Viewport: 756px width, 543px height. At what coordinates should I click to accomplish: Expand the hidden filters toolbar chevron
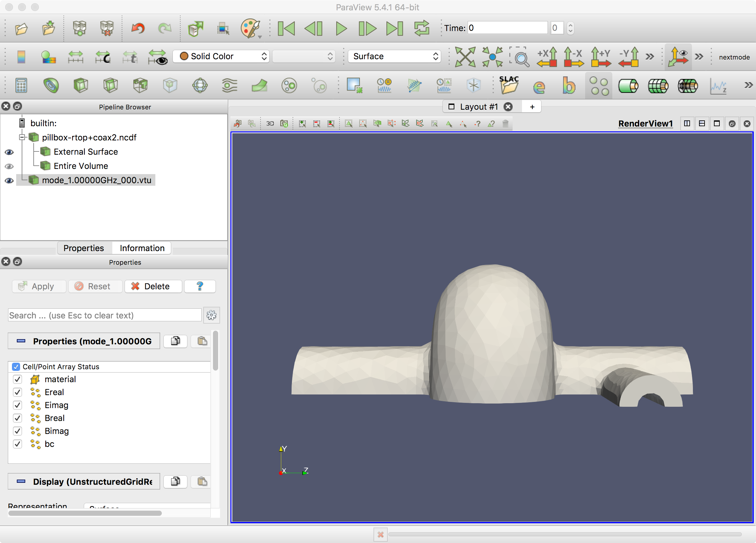pyautogui.click(x=748, y=86)
